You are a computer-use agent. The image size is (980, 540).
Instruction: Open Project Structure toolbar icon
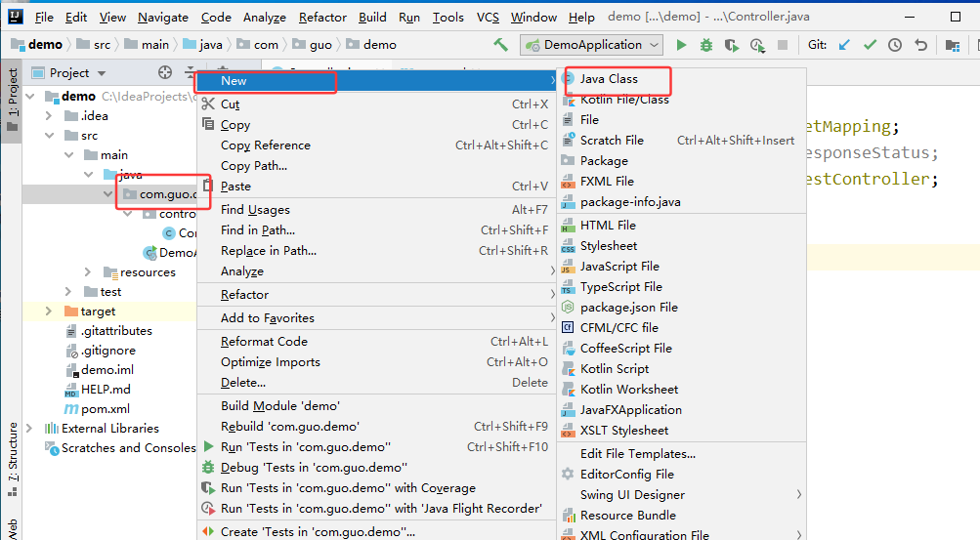click(953, 45)
